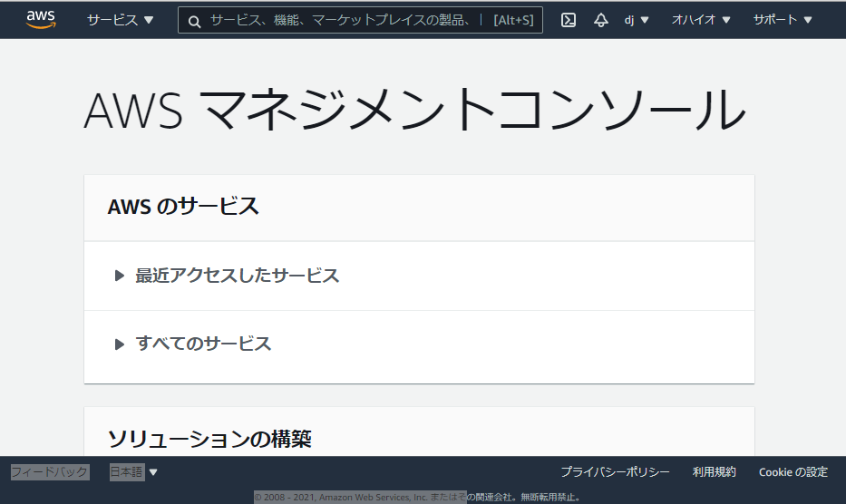Open the notifications bell icon

[600, 20]
